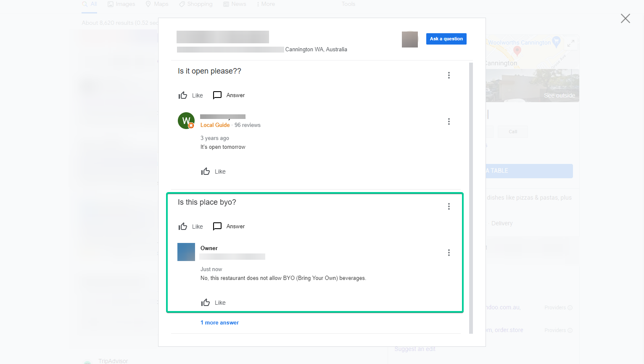
Task: Open the More search options menu
Action: click(x=266, y=4)
